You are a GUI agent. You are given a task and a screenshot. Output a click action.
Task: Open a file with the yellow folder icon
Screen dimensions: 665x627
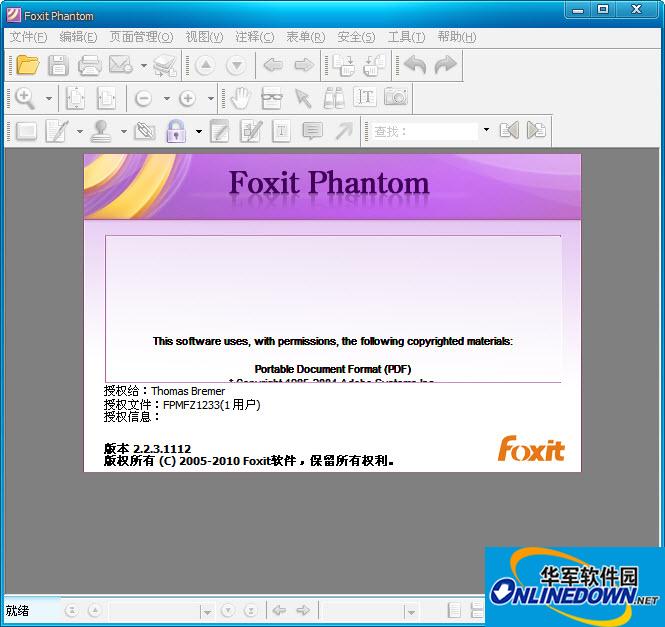pyautogui.click(x=28, y=65)
